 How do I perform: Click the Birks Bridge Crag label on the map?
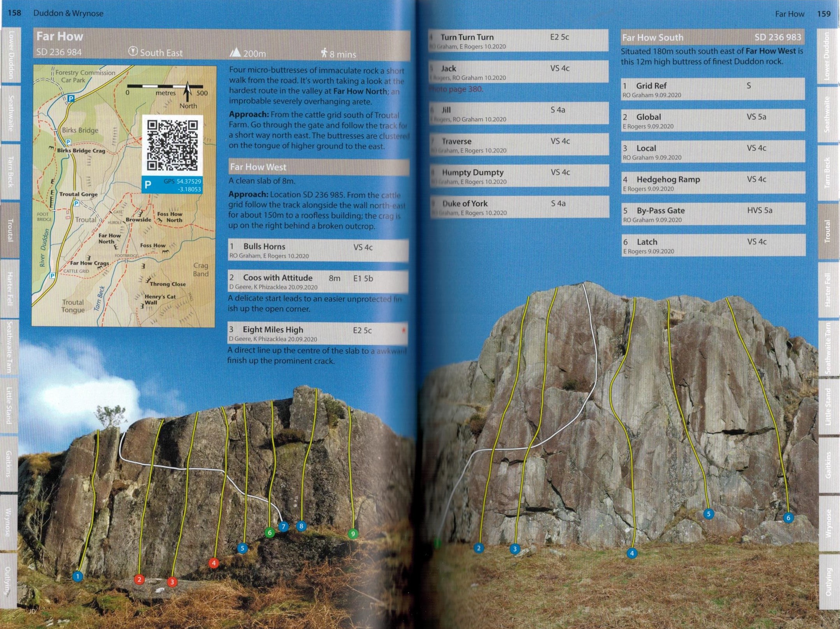point(81,151)
